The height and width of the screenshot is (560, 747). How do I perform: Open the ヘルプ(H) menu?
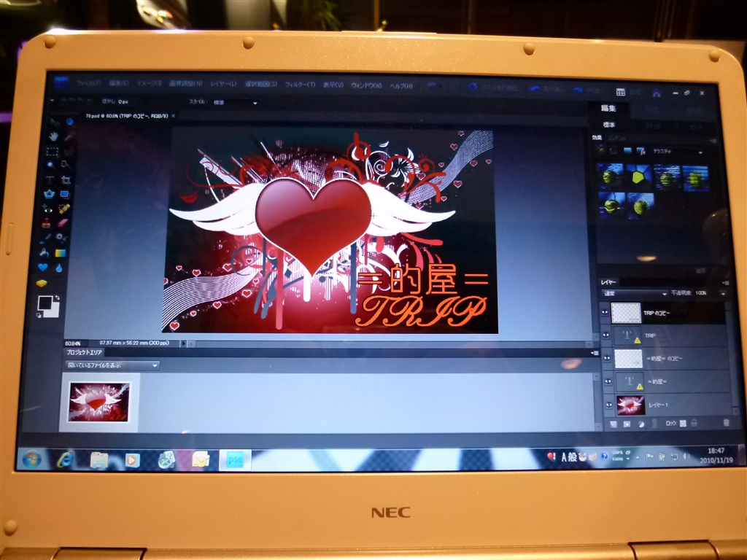tap(400, 86)
